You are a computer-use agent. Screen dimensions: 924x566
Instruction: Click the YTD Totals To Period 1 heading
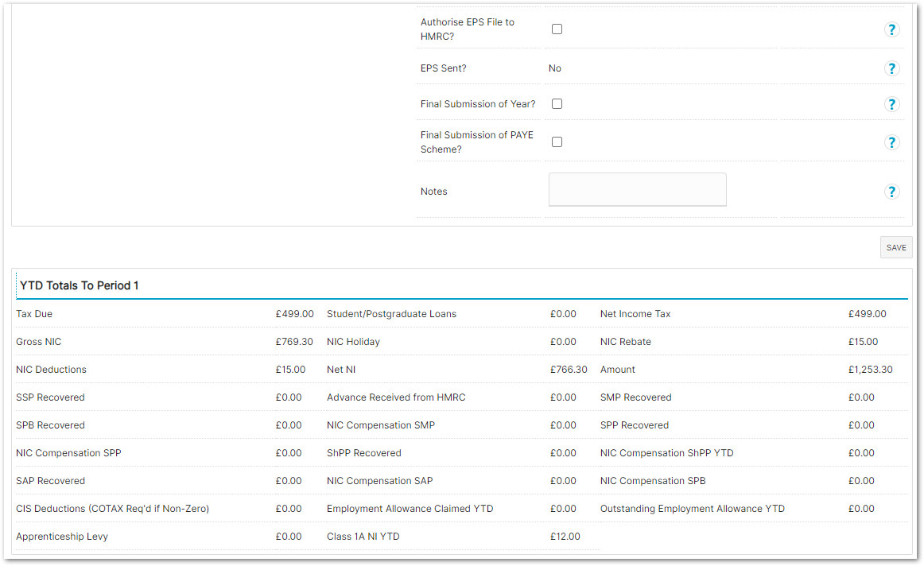point(80,285)
